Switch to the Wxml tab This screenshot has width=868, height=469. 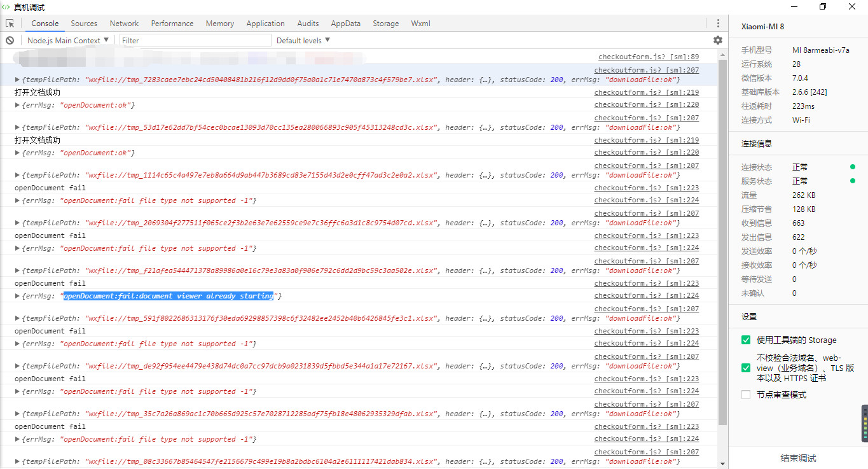click(421, 24)
